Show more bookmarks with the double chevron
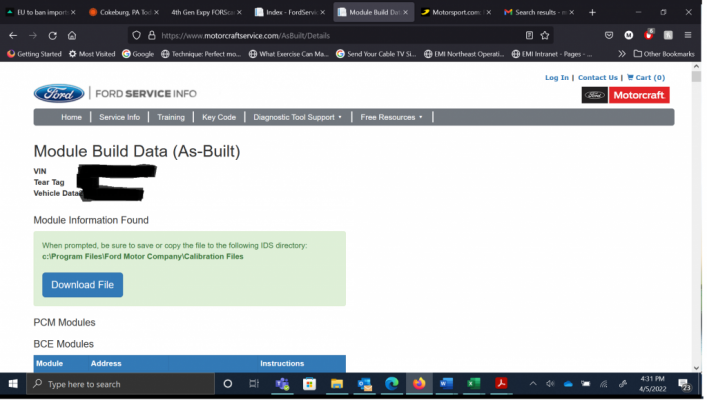This screenshot has height=400, width=707. (x=622, y=54)
